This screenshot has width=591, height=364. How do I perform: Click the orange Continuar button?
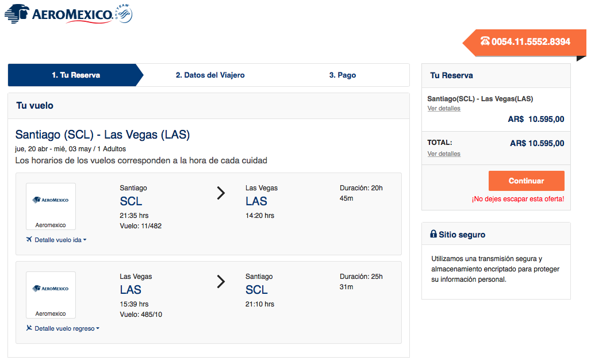[x=526, y=181]
